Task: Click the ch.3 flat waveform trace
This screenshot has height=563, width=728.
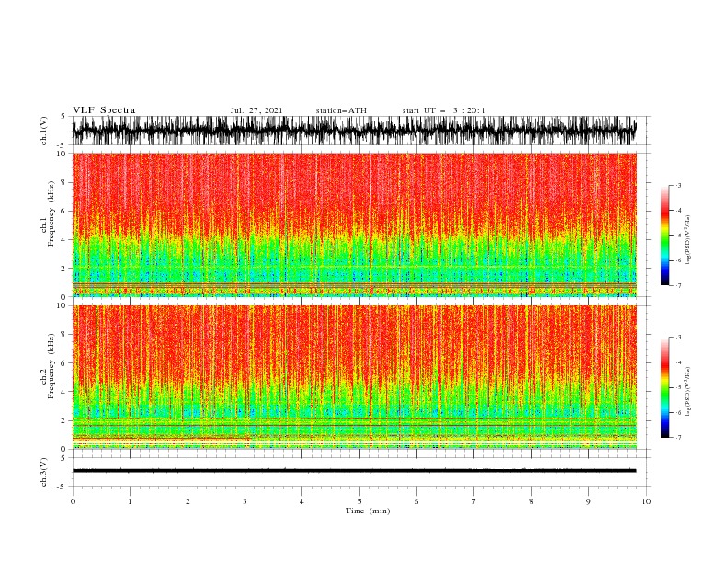Action: tap(355, 471)
